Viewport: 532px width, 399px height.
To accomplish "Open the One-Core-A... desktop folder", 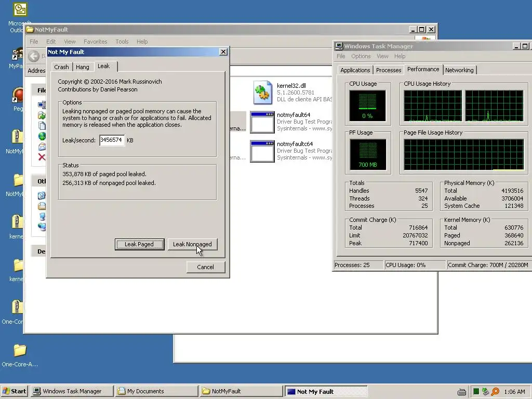I will [x=20, y=350].
